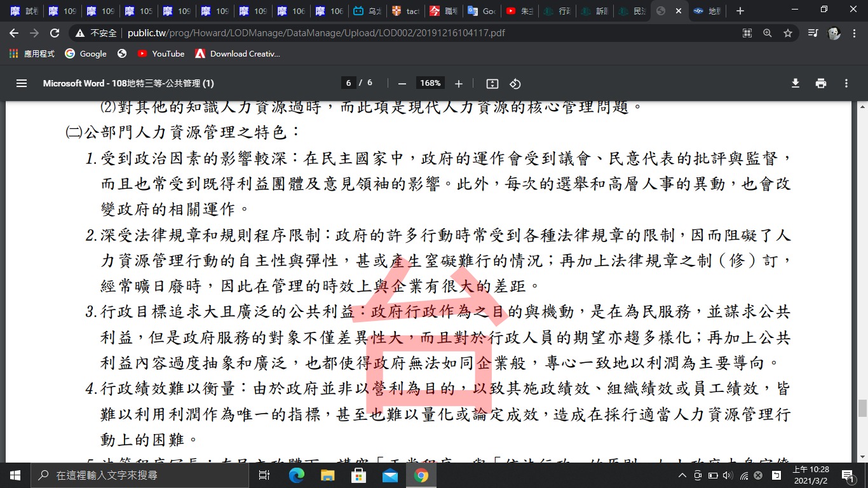
Task: Open a new browser tab
Action: click(740, 11)
